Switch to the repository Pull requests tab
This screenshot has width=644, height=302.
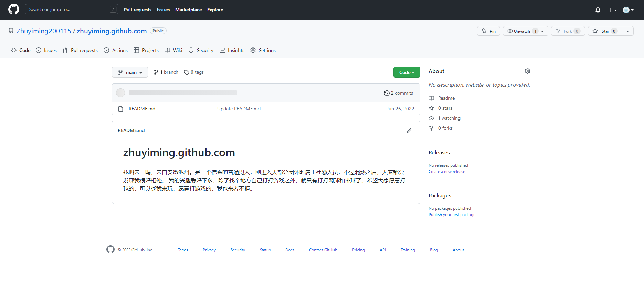point(80,50)
